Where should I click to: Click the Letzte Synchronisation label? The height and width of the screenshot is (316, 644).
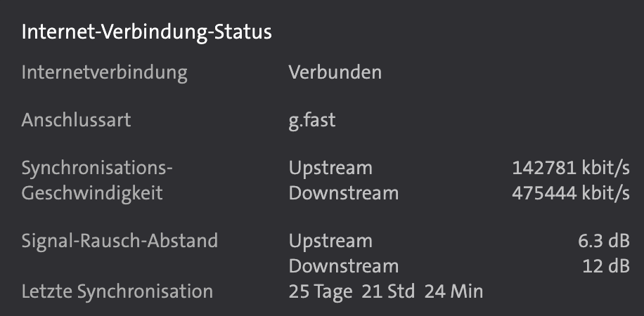point(117,291)
